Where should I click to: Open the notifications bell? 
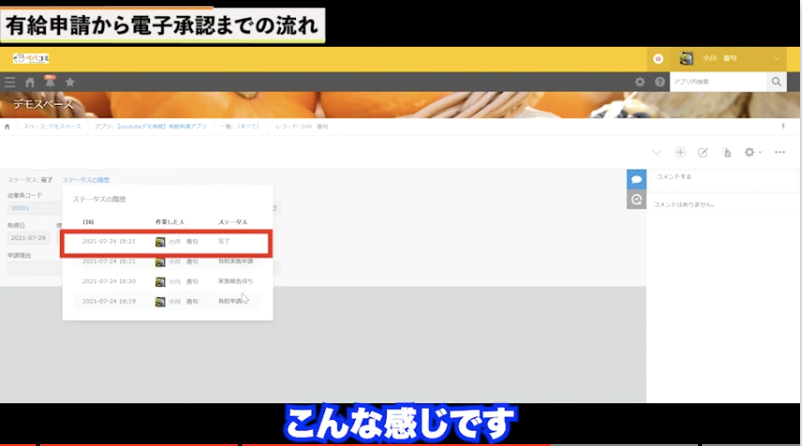click(49, 81)
